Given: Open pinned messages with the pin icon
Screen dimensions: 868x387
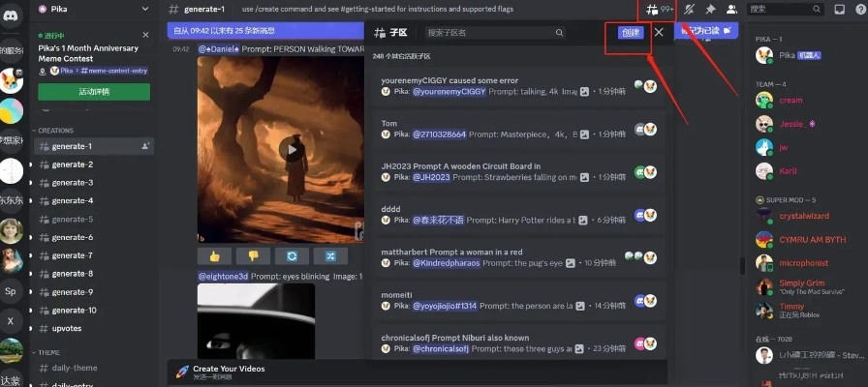Looking at the screenshot, I should [710, 9].
